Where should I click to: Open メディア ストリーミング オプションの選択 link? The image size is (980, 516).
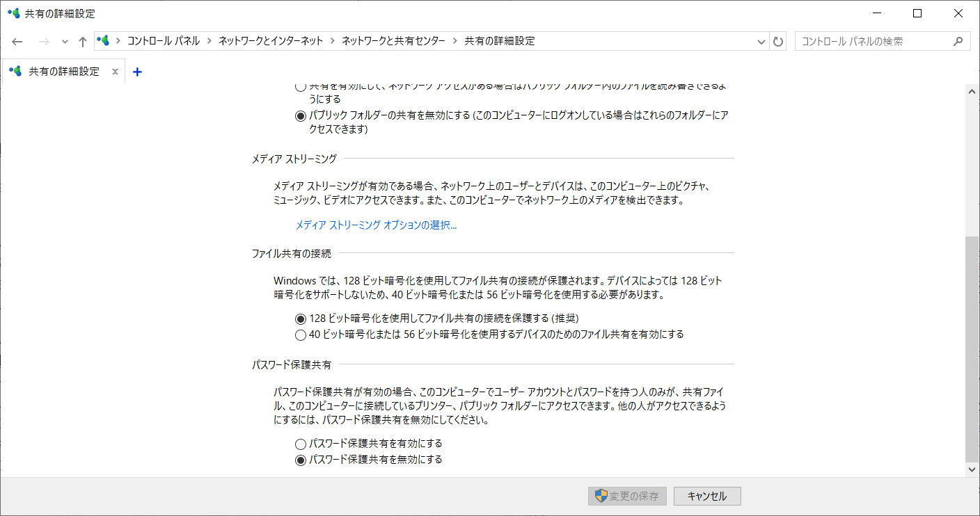click(376, 225)
